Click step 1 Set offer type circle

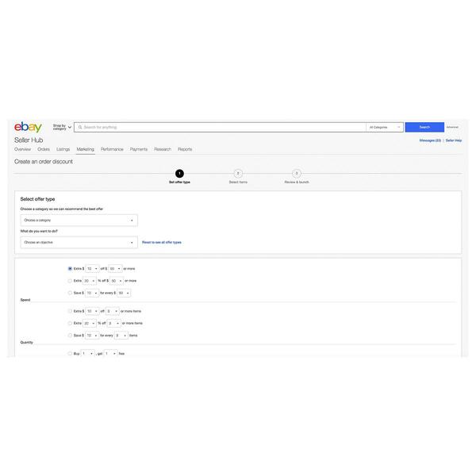(x=179, y=173)
